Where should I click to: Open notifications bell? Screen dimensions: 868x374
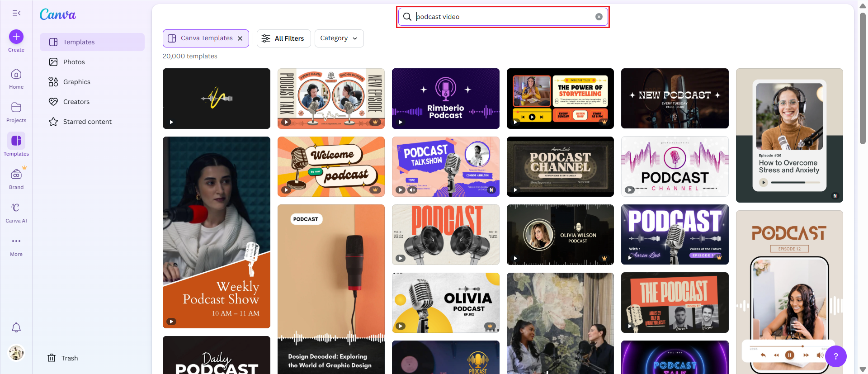click(16, 327)
